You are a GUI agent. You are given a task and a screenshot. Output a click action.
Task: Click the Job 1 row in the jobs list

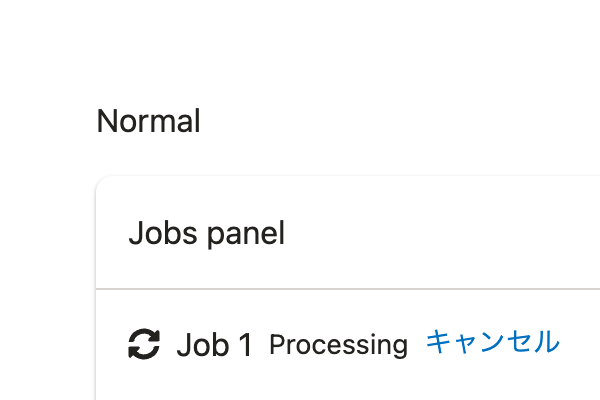point(348,344)
